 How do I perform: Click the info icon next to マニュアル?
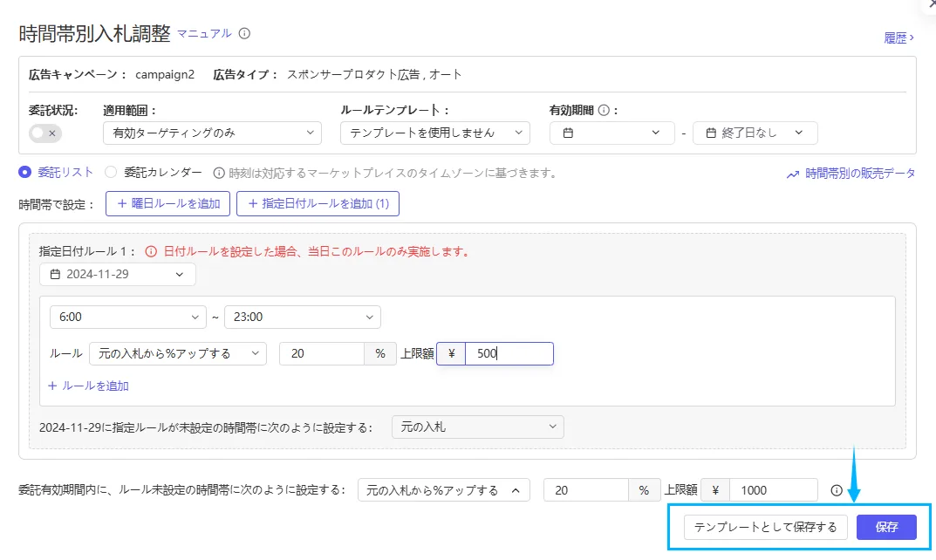point(244,33)
